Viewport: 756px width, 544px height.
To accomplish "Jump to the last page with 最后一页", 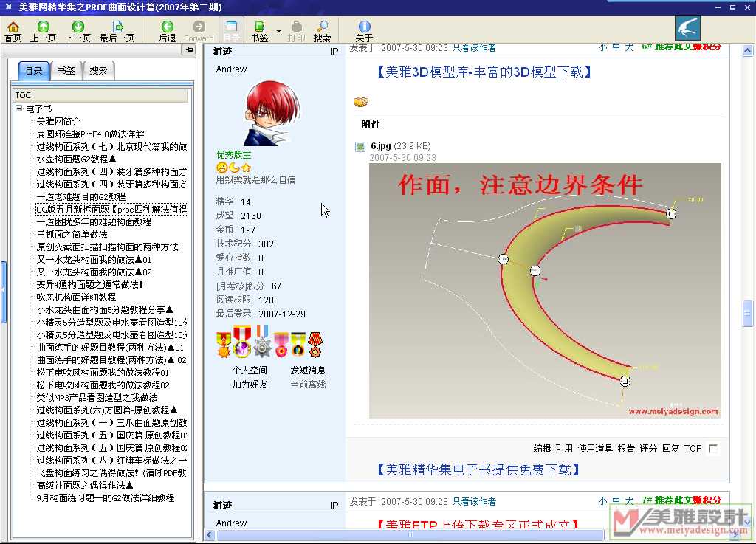I will [117, 31].
